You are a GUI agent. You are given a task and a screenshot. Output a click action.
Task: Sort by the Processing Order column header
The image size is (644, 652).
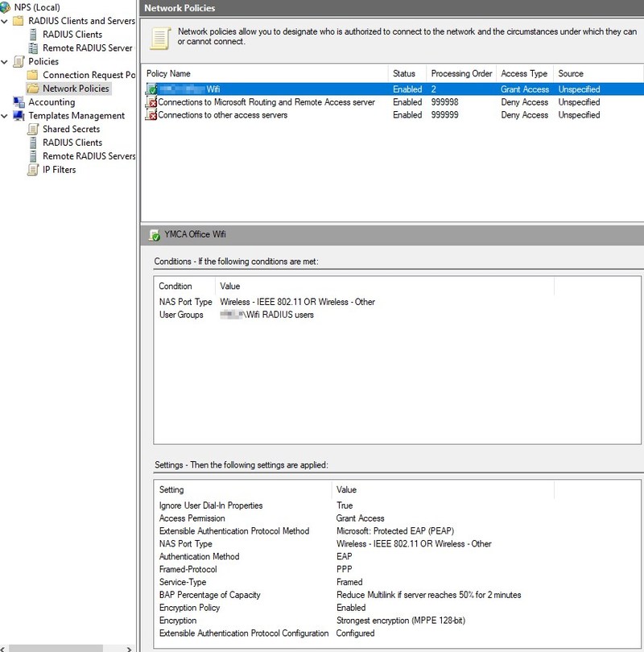click(460, 73)
